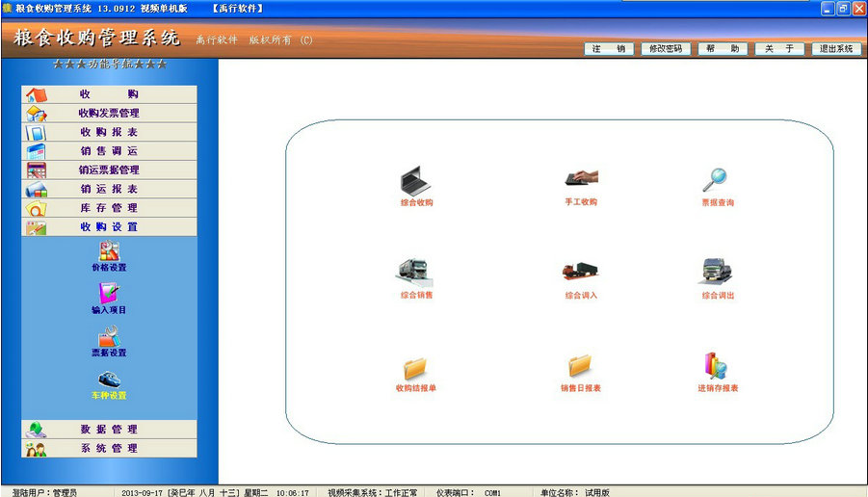Click the 价格设置 icon in sidebar
This screenshot has width=868, height=497.
(x=109, y=251)
